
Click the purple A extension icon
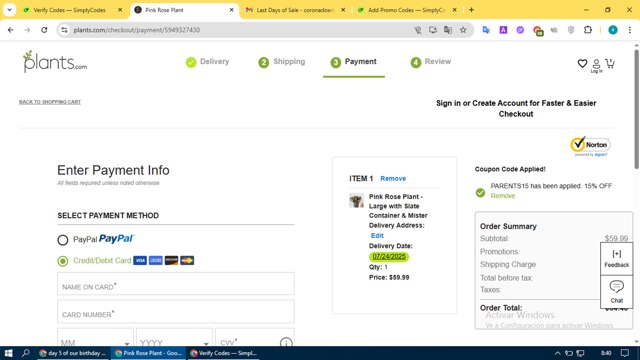coord(503,30)
